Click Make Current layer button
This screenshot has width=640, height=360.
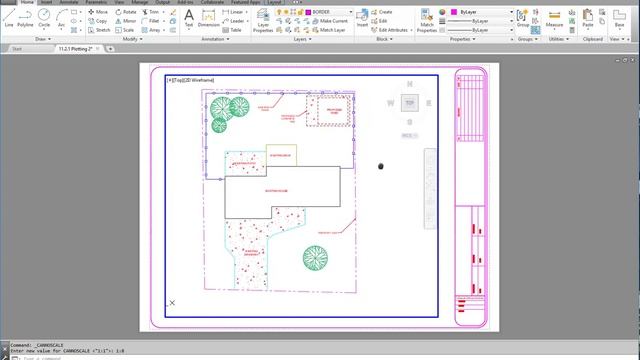pos(330,21)
